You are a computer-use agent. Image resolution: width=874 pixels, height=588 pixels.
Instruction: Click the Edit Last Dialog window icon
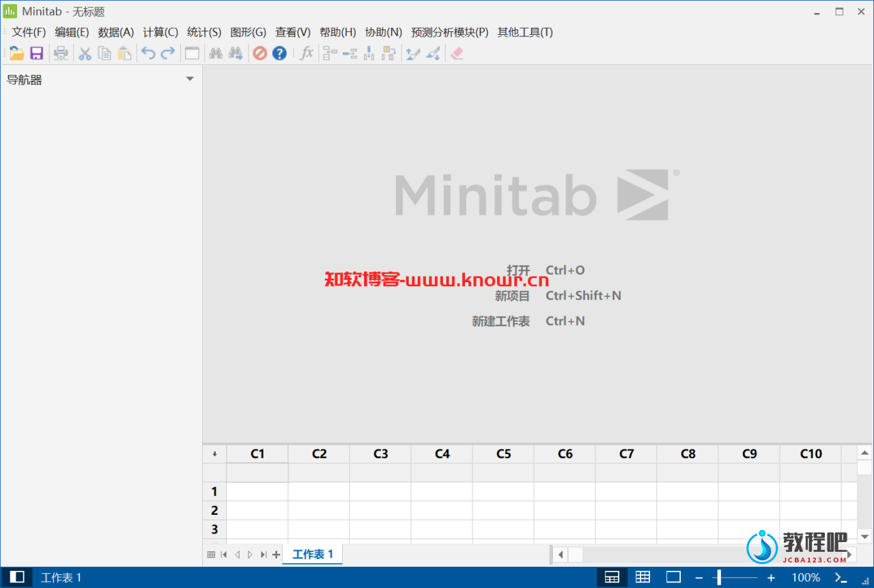(193, 53)
